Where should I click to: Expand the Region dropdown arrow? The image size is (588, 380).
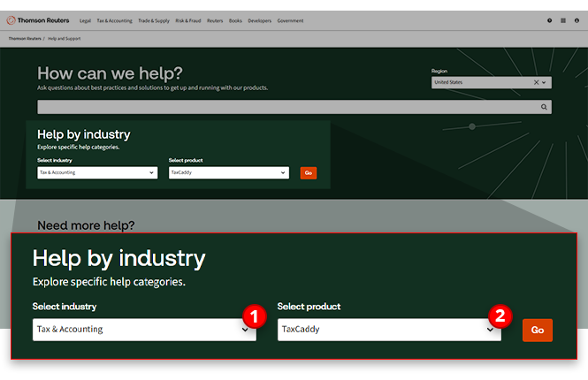click(544, 82)
